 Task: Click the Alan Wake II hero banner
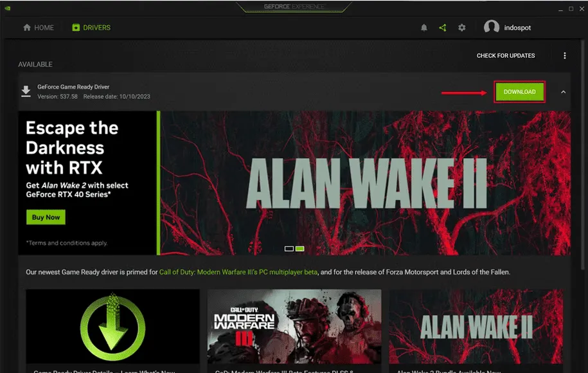coord(365,183)
